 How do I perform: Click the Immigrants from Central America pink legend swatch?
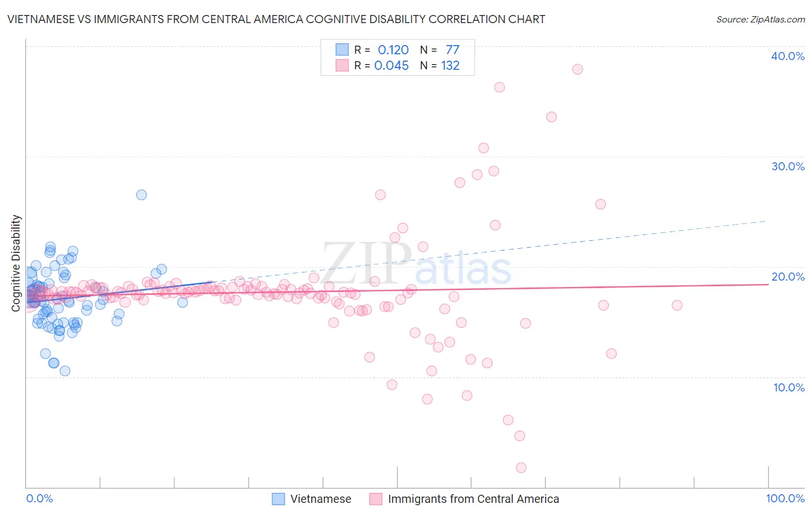point(376,499)
